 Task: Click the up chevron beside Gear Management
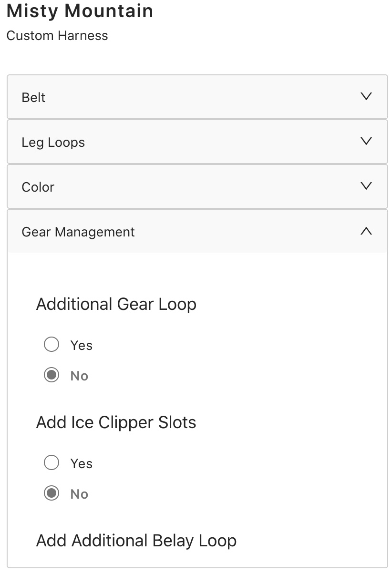tap(366, 231)
